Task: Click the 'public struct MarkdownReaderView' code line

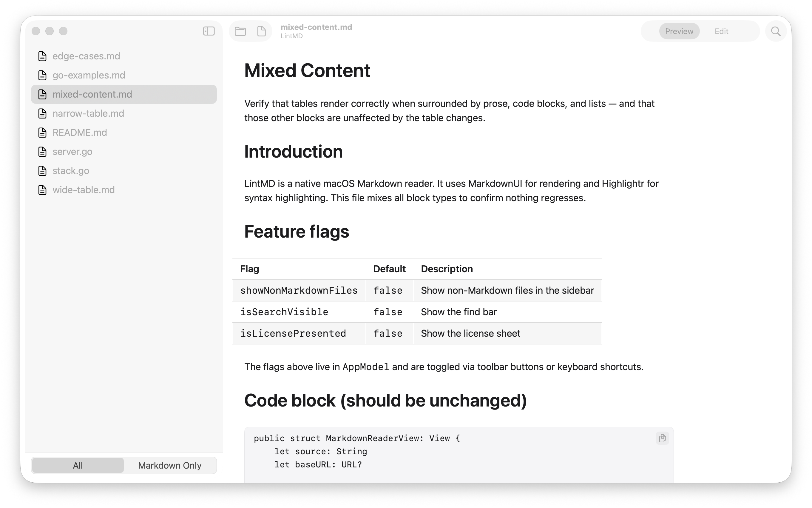Action: point(357,438)
